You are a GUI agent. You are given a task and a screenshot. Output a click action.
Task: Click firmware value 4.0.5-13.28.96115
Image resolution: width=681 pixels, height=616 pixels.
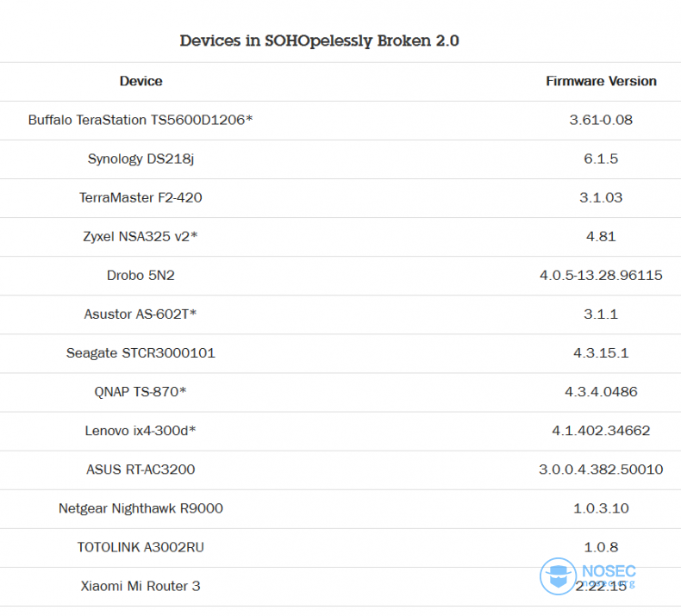601,275
